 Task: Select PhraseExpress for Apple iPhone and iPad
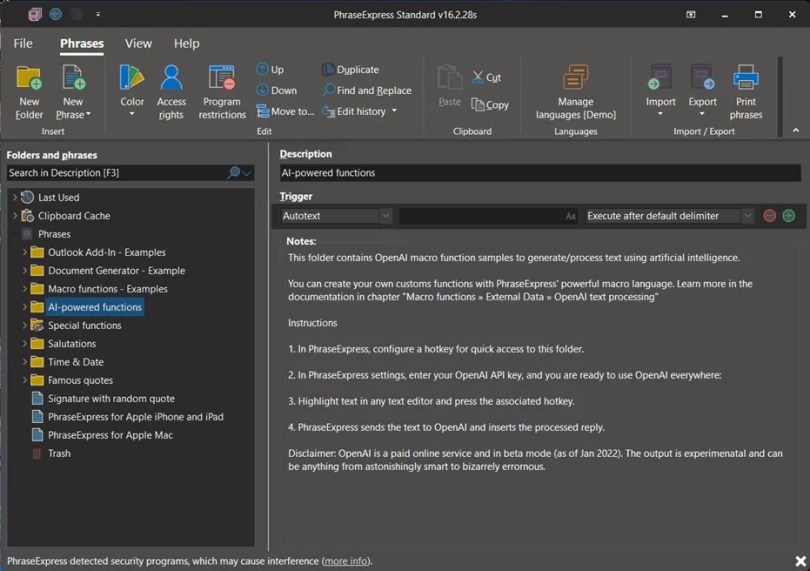[x=135, y=417]
